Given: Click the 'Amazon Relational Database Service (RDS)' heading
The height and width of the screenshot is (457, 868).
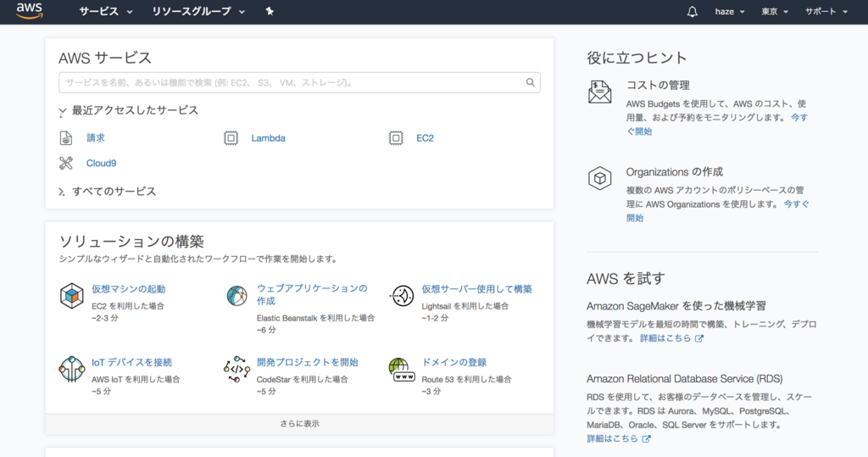Looking at the screenshot, I should click(685, 379).
